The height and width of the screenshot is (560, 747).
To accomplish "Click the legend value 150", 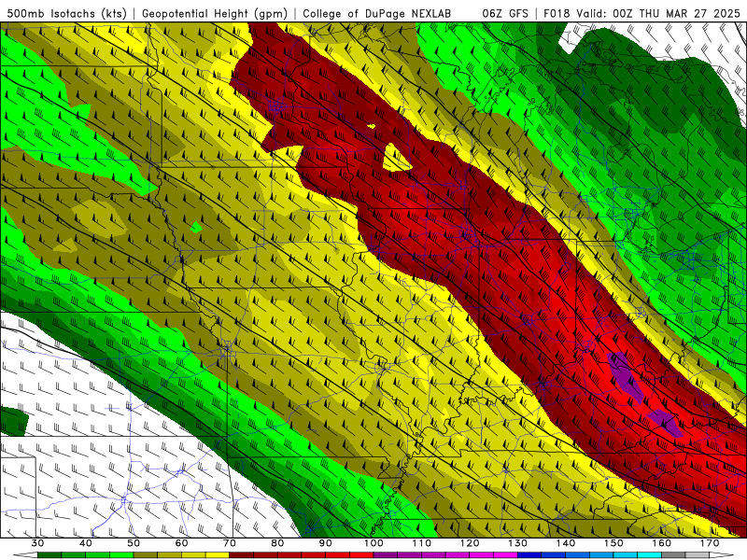I will coord(613,543).
